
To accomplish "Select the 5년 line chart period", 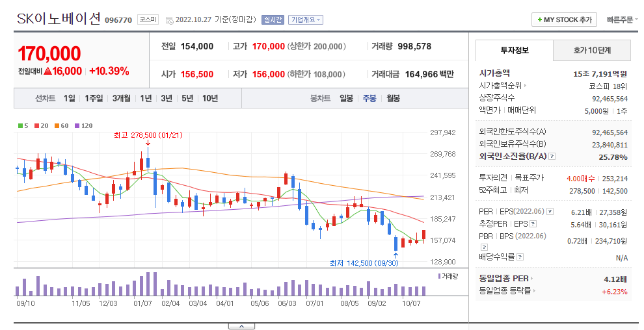I will [x=187, y=98].
